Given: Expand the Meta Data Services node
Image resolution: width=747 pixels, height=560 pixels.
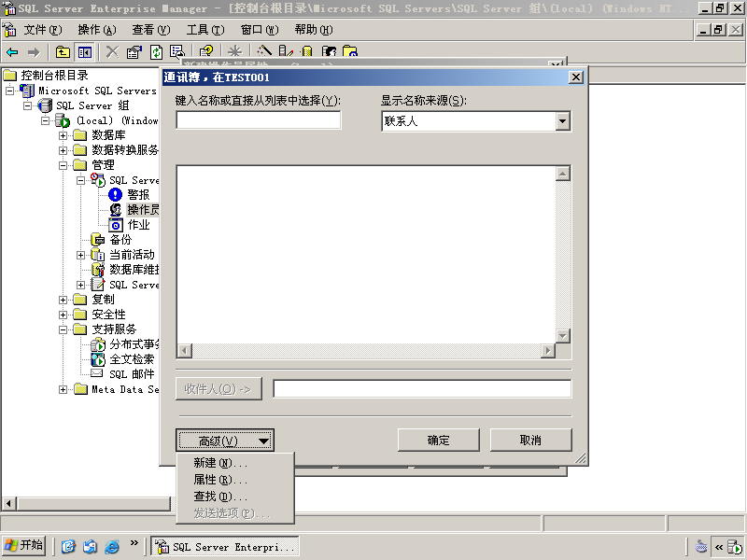Looking at the screenshot, I should click(x=63, y=389).
